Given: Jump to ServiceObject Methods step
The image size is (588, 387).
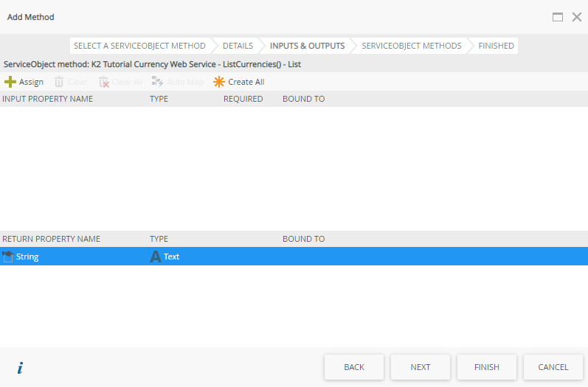Looking at the screenshot, I should pyautogui.click(x=412, y=46).
